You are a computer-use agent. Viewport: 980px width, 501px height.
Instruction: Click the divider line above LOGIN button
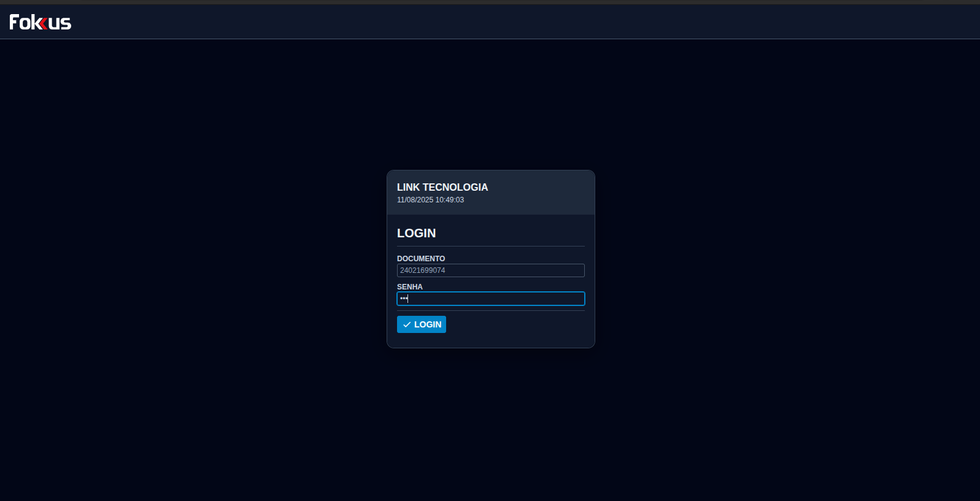pos(490,310)
